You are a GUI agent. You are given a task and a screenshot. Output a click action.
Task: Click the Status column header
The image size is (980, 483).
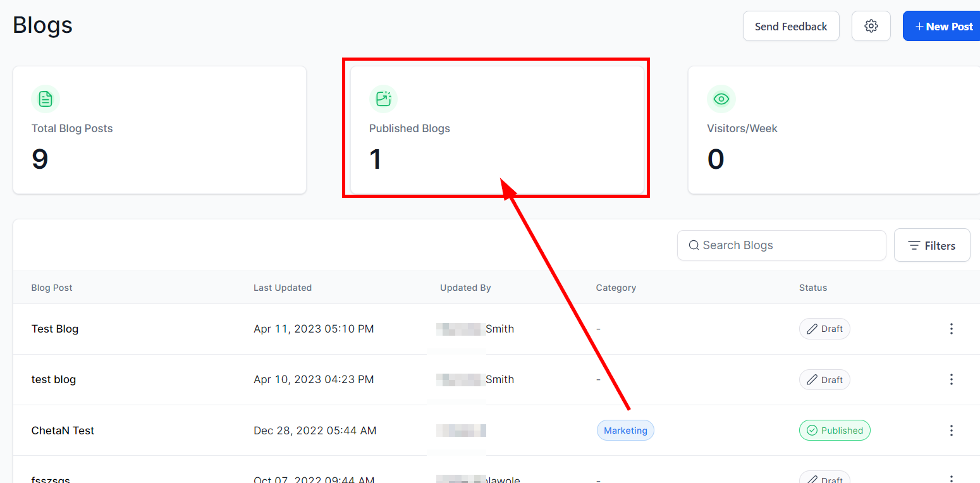(x=812, y=288)
